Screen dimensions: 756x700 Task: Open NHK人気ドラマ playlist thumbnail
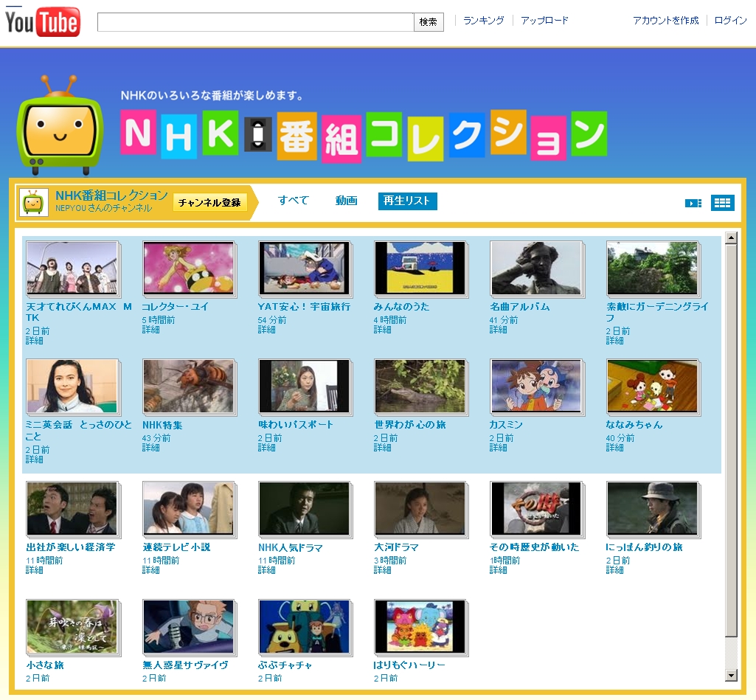(x=304, y=509)
